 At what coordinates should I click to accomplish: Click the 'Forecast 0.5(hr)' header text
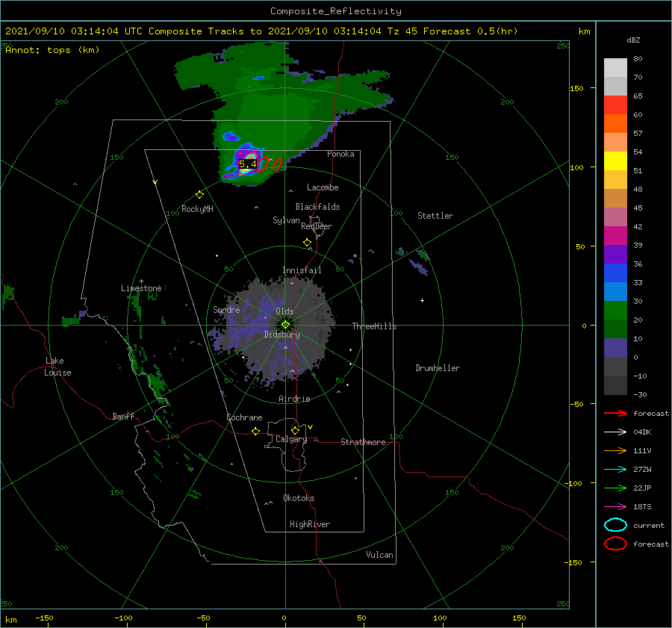coord(470,31)
